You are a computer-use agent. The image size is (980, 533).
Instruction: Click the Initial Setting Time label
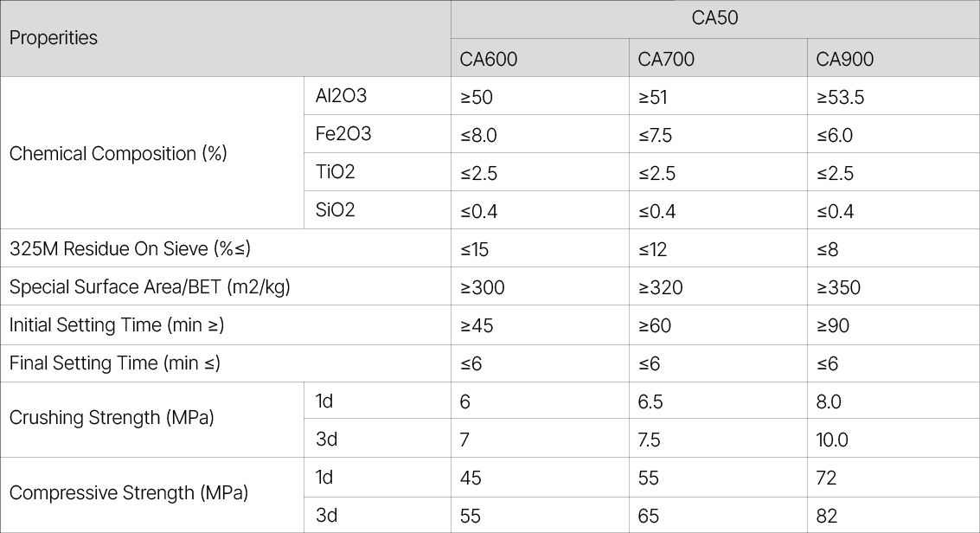tap(117, 325)
